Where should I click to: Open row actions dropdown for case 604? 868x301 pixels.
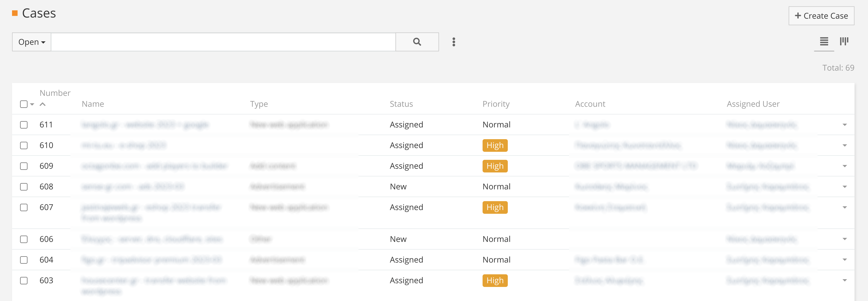[845, 260]
